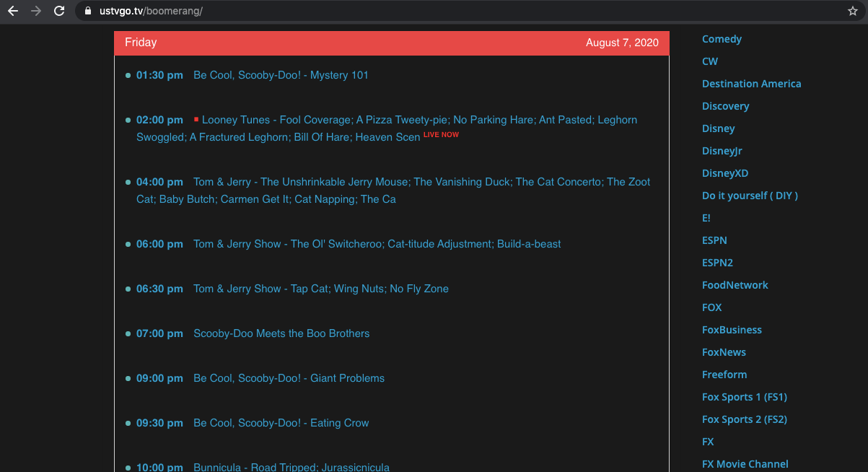Bookmark this page with the star icon

click(852, 11)
